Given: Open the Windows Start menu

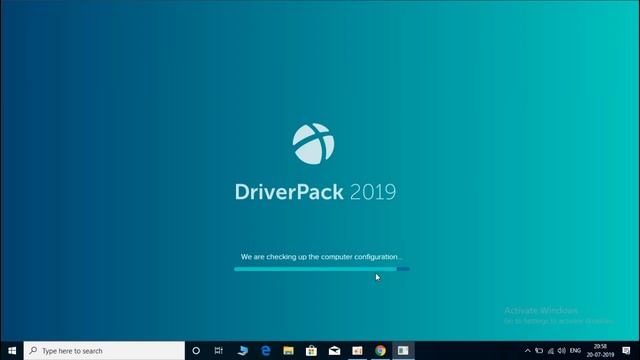Looking at the screenshot, I should pyautogui.click(x=12, y=351).
